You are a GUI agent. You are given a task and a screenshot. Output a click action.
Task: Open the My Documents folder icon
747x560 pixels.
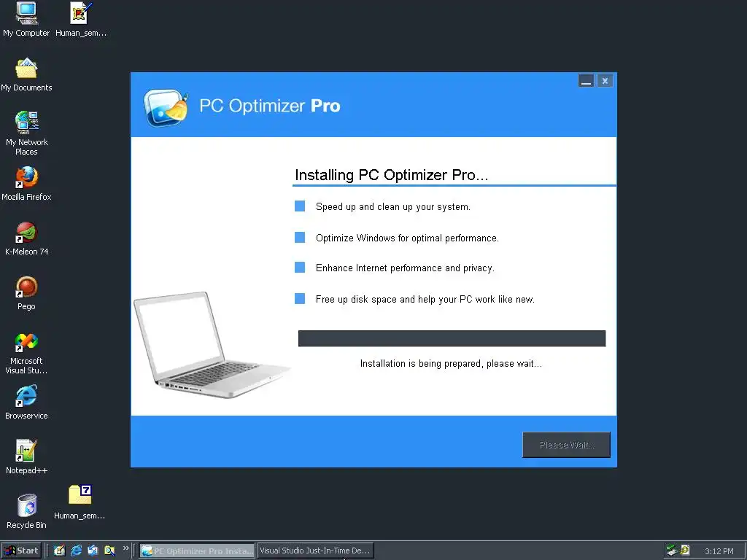pos(26,74)
